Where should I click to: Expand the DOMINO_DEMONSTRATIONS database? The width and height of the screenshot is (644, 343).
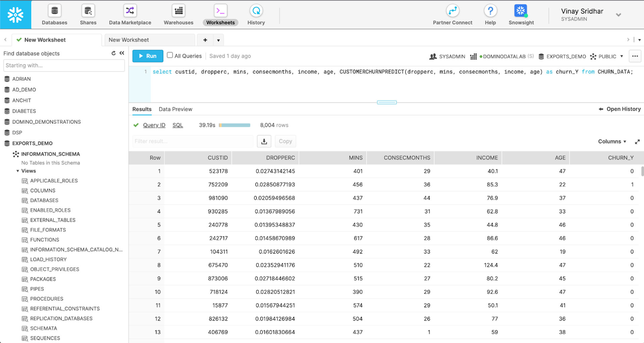46,122
